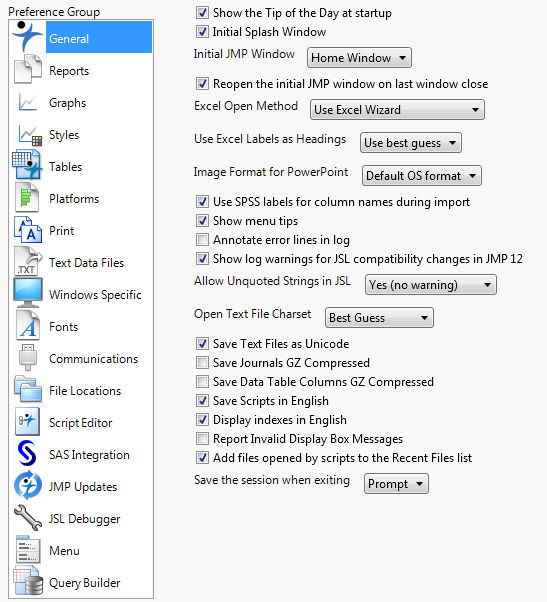Toggle Initial Splash Window checkbox

tap(202, 31)
